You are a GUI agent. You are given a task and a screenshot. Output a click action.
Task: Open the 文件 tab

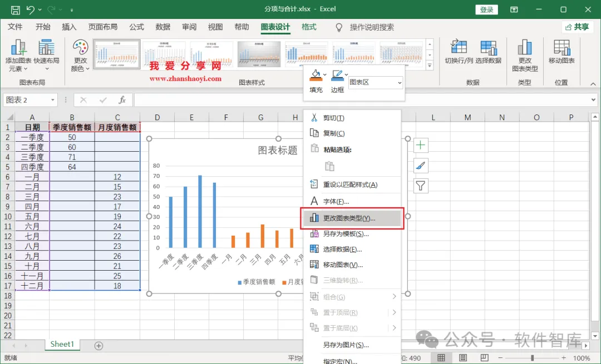click(x=16, y=27)
